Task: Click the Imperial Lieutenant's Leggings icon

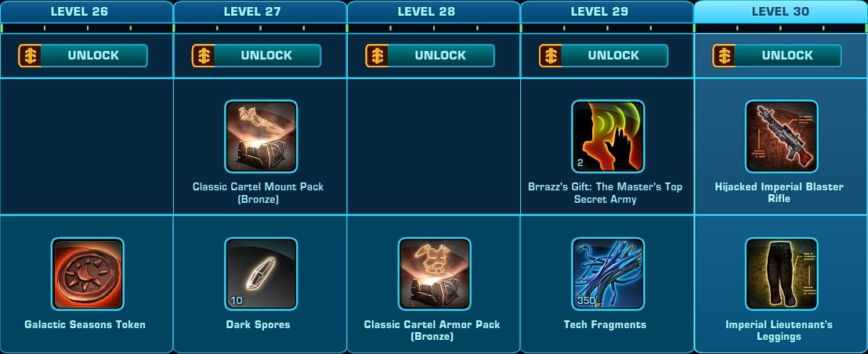Action: tap(782, 274)
